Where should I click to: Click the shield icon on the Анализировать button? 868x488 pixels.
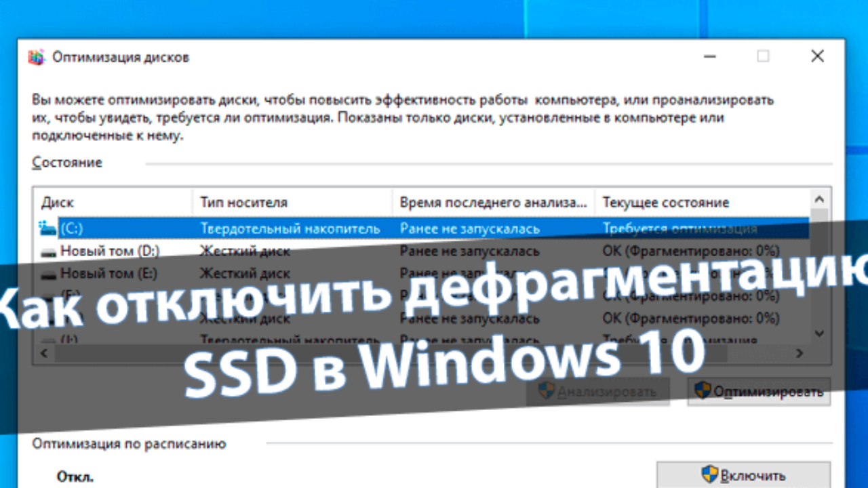pos(547,391)
